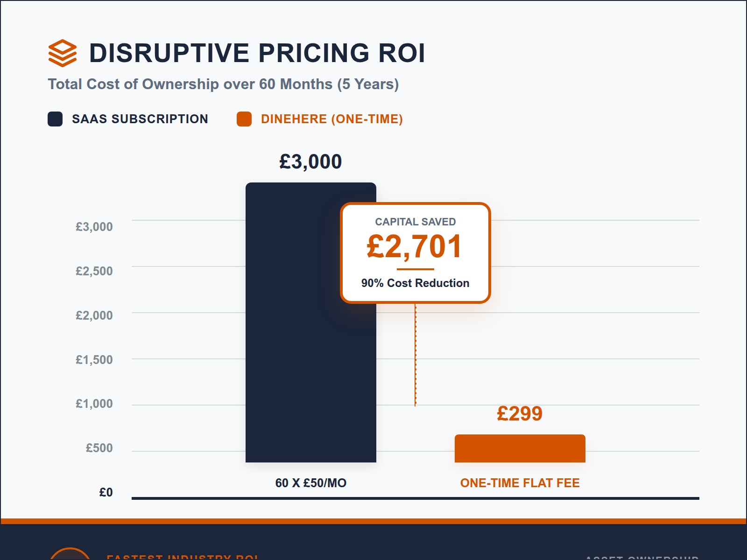The image size is (747, 560).
Task: Click the £0 y-axis baseline label
Action: [106, 492]
